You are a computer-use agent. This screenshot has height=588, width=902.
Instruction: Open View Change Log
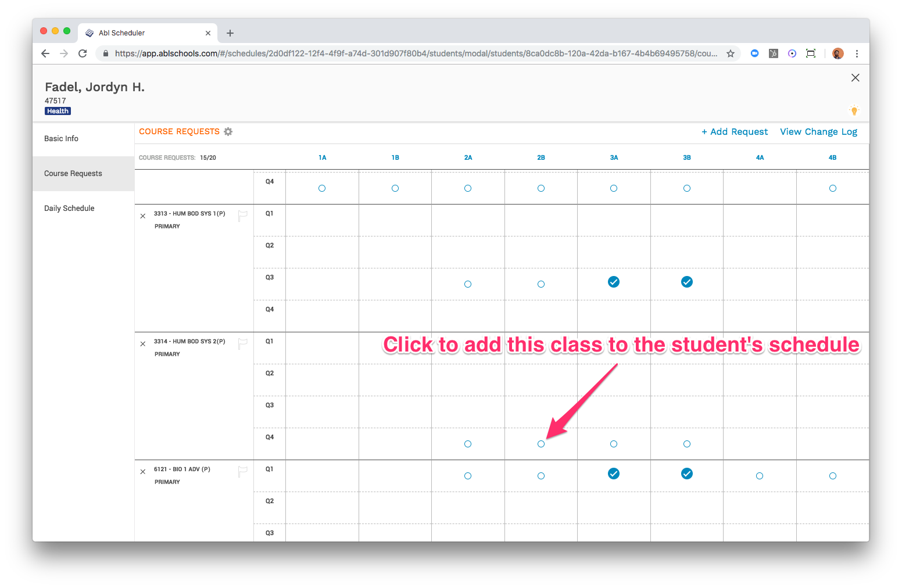coord(818,132)
